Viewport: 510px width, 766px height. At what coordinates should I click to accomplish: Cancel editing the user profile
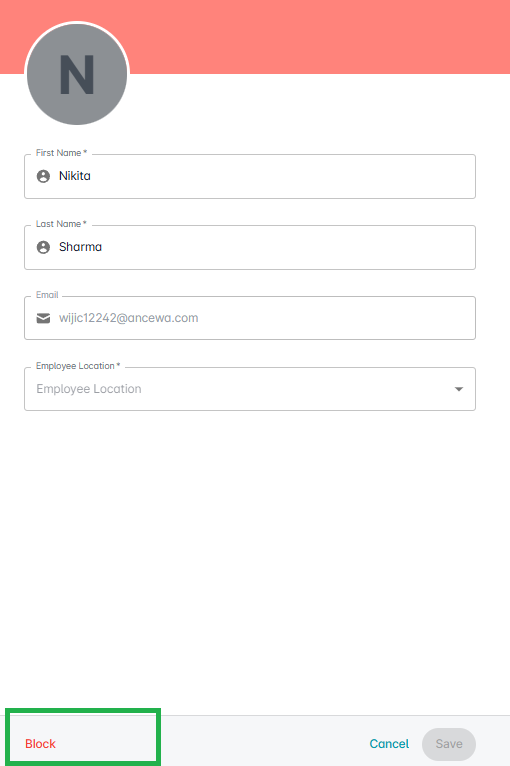coord(389,744)
